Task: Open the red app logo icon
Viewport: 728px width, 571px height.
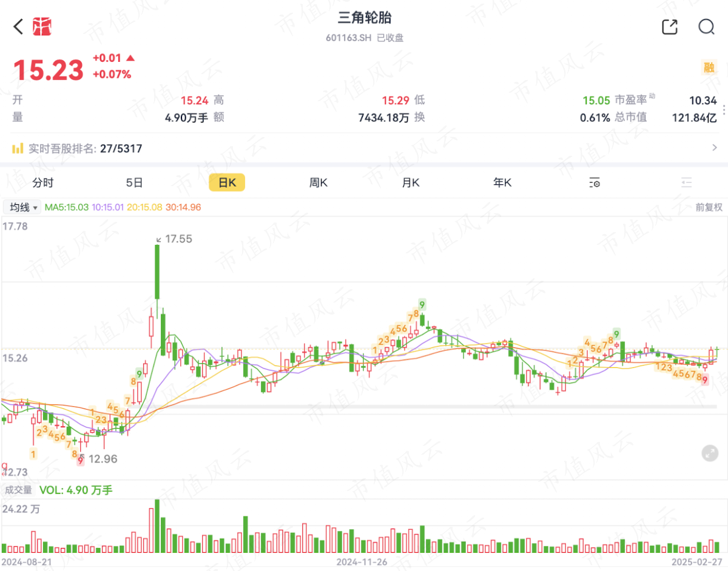Action: coord(42,27)
